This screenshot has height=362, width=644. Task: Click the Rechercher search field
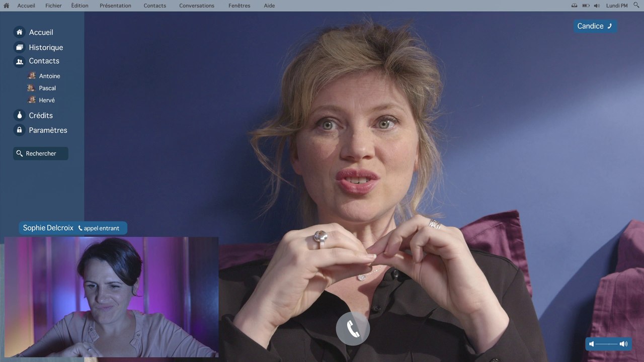point(41,153)
